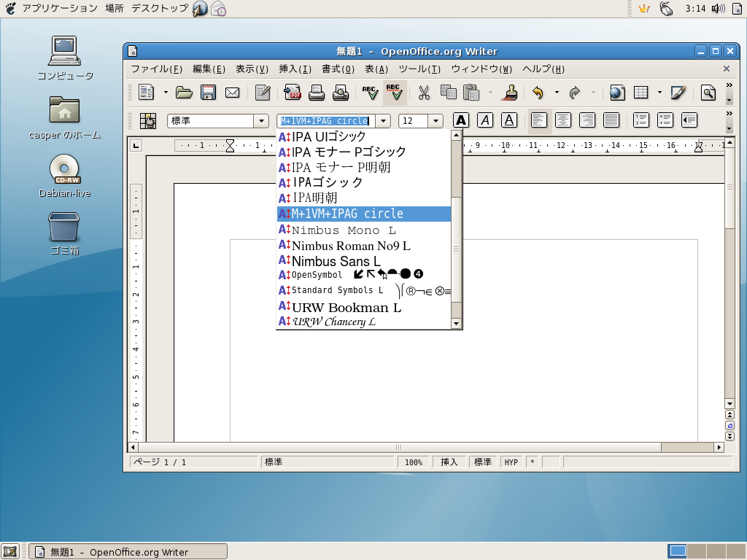
Task: Collapse the font name dropdown arrow
Action: point(383,121)
